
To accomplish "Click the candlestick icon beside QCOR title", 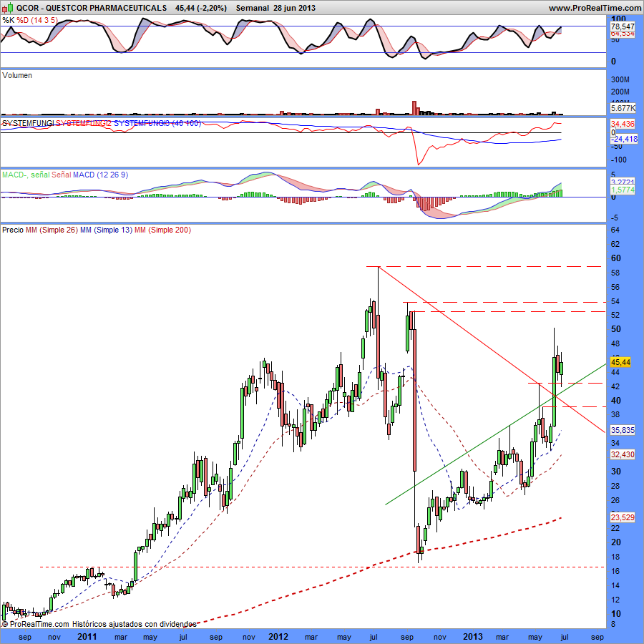I will (x=8, y=7).
